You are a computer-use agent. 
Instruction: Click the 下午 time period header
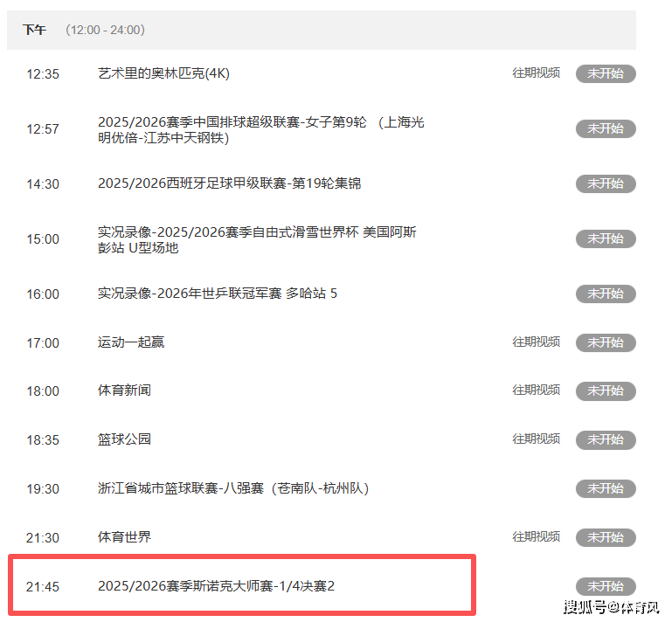click(x=35, y=30)
